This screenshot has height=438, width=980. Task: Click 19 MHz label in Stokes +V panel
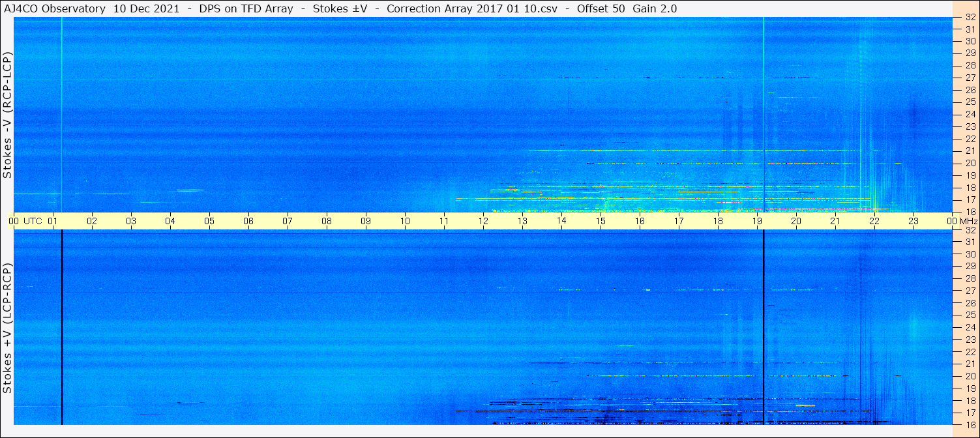coord(970,388)
